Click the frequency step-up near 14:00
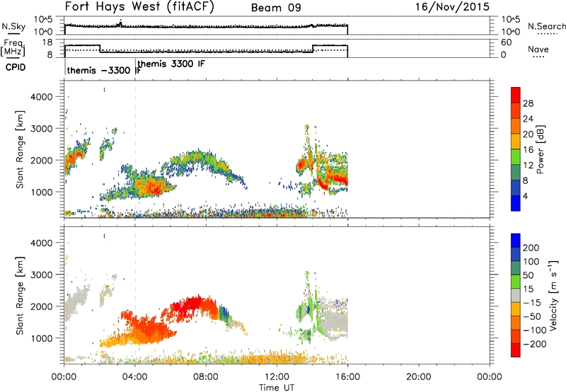 [x=313, y=49]
